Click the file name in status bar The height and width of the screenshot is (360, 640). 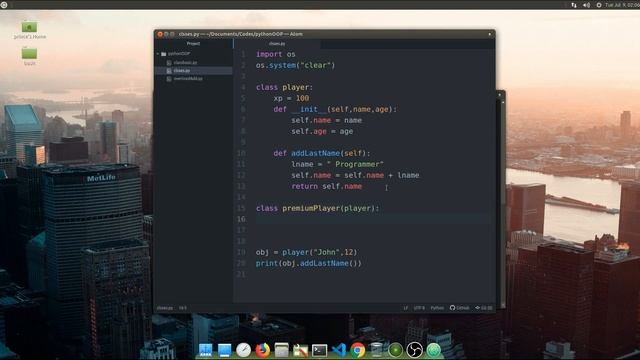(x=165, y=308)
